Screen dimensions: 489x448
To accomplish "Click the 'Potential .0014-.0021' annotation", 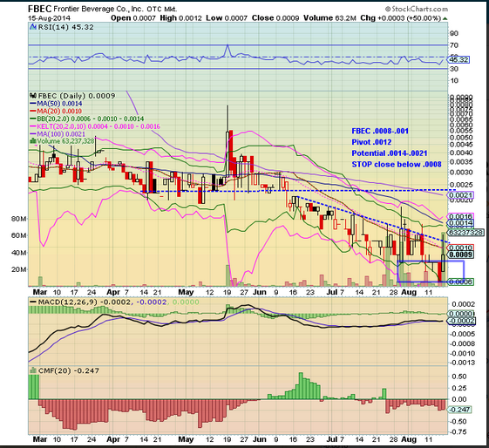I will tap(390, 153).
